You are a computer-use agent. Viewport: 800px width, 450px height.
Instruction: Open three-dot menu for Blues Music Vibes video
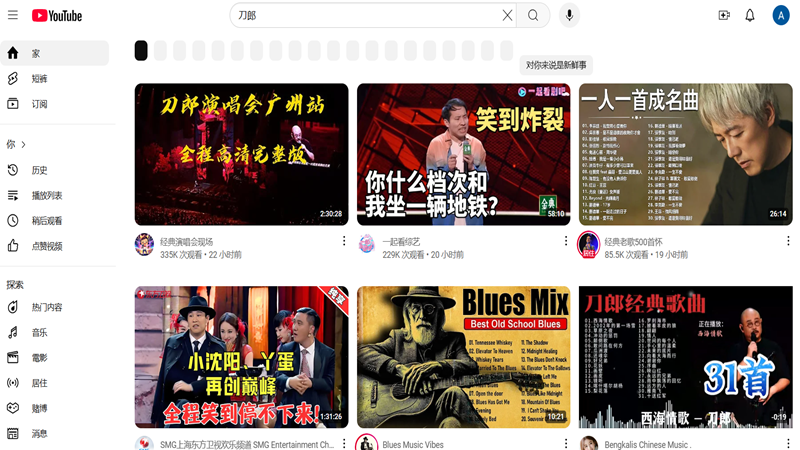(x=566, y=440)
